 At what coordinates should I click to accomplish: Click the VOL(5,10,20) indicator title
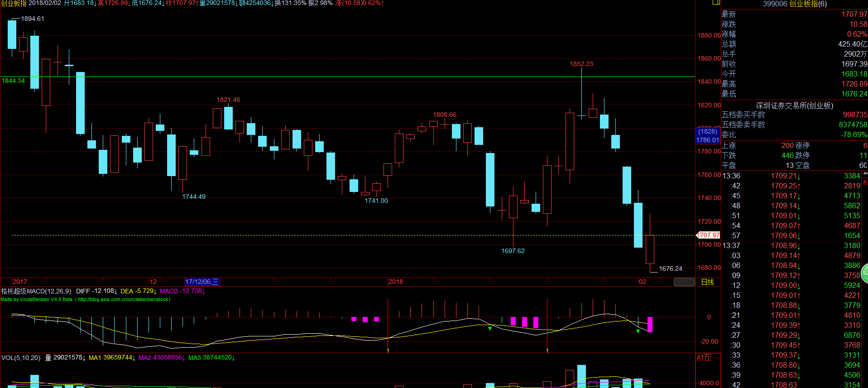pyautogui.click(x=21, y=358)
